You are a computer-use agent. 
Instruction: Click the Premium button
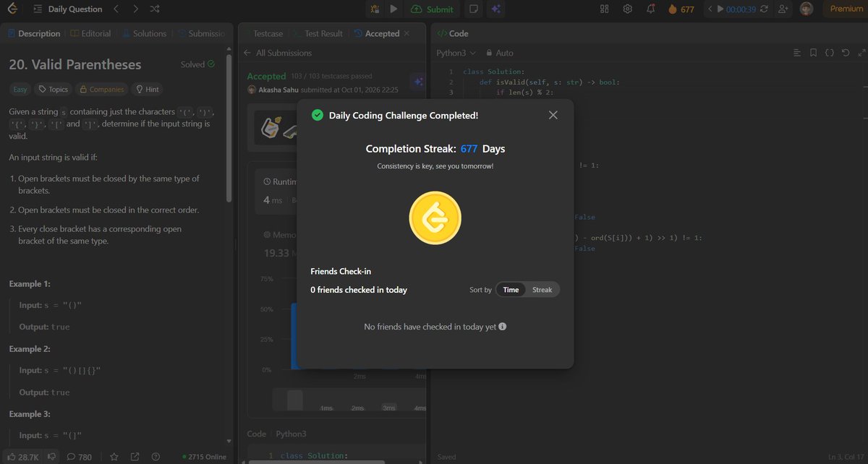(846, 9)
